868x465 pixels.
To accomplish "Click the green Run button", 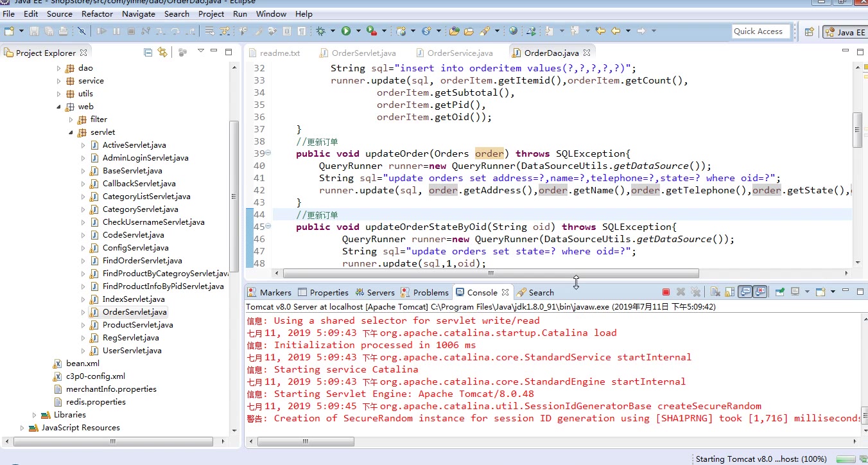I will 346,31.
